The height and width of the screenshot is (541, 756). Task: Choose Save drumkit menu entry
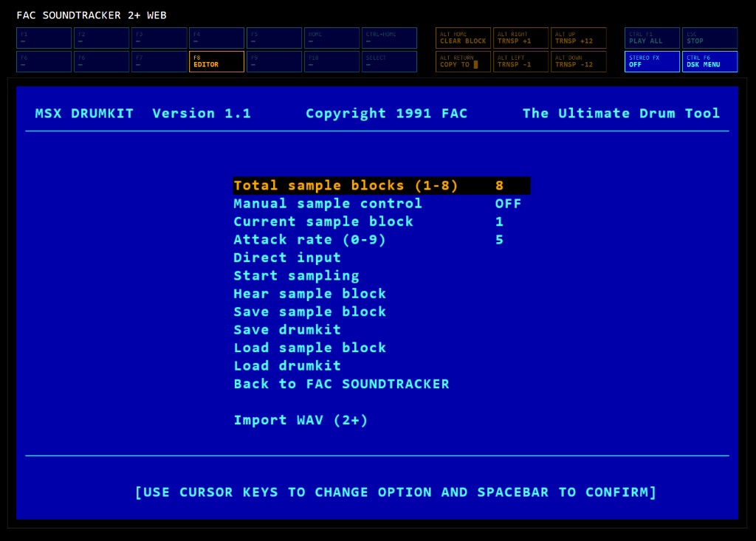click(x=287, y=330)
